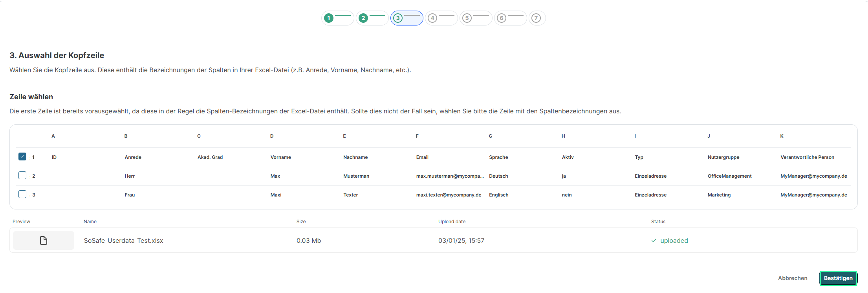Screen dimensions: 868x293
Task: Go to step 2 in the stepper
Action: pos(363,18)
